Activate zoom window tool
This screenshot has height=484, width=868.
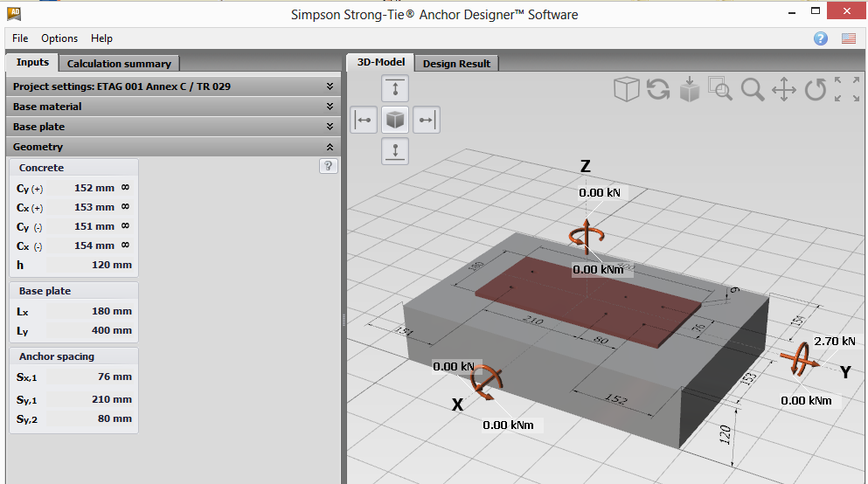coord(720,88)
